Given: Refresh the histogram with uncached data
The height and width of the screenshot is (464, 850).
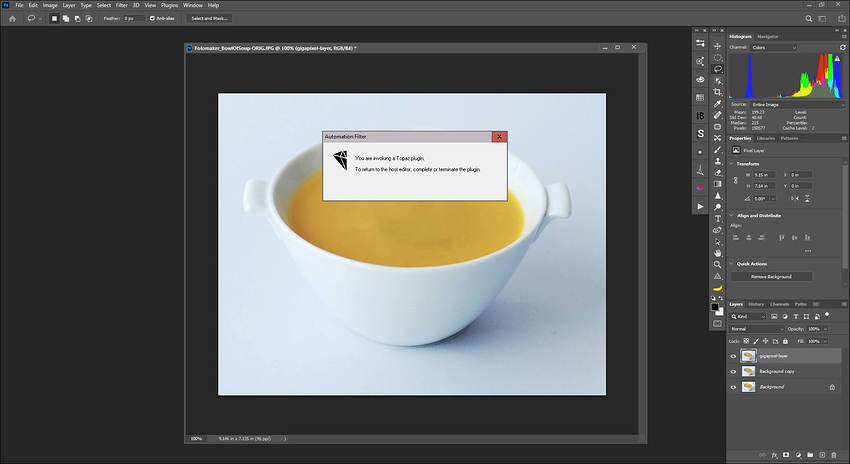Looking at the screenshot, I should click(x=842, y=48).
